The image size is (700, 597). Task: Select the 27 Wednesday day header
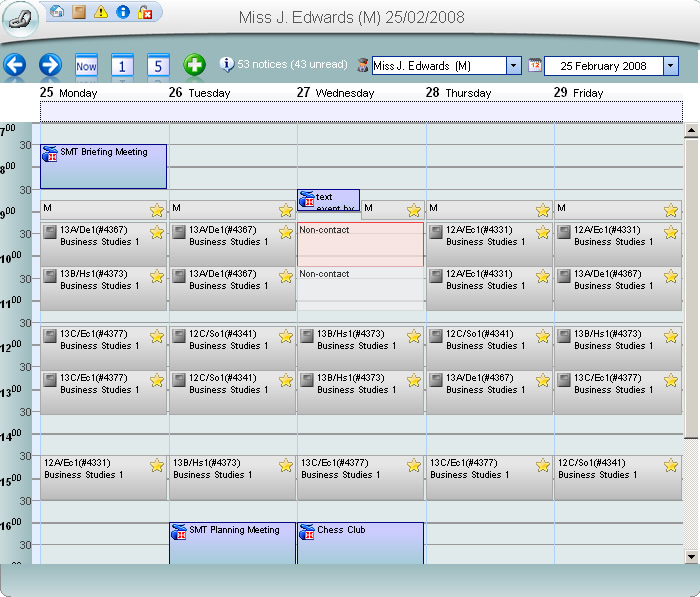[336, 92]
